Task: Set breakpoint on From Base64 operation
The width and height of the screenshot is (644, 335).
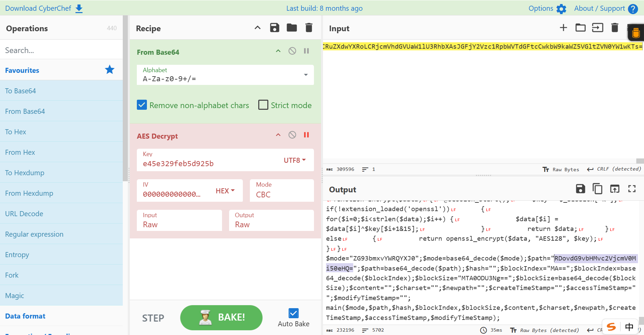Action: pos(306,51)
